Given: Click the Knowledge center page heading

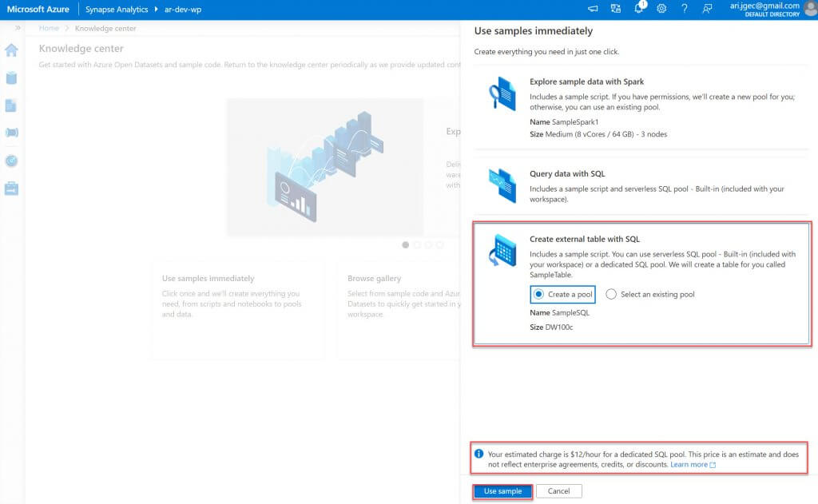Looking at the screenshot, I should (81, 49).
